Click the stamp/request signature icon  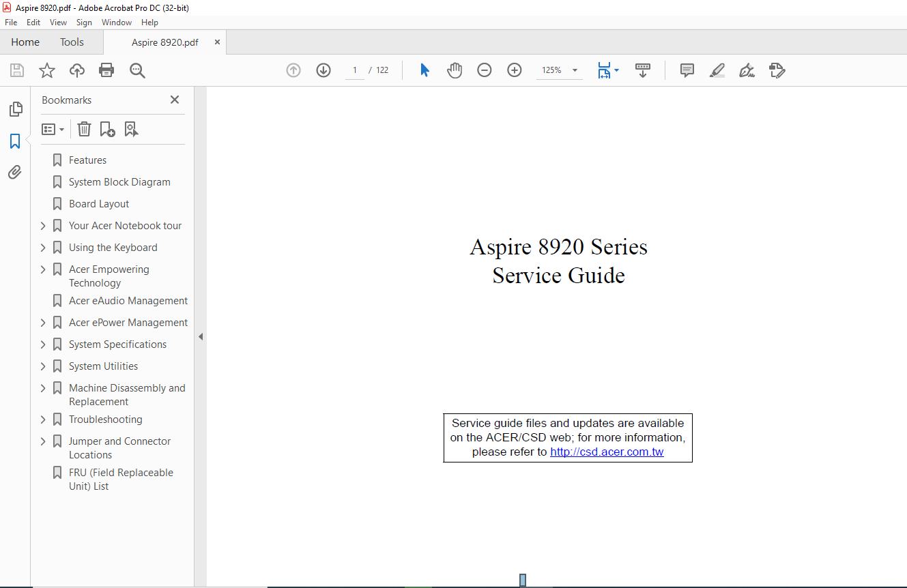pos(777,70)
